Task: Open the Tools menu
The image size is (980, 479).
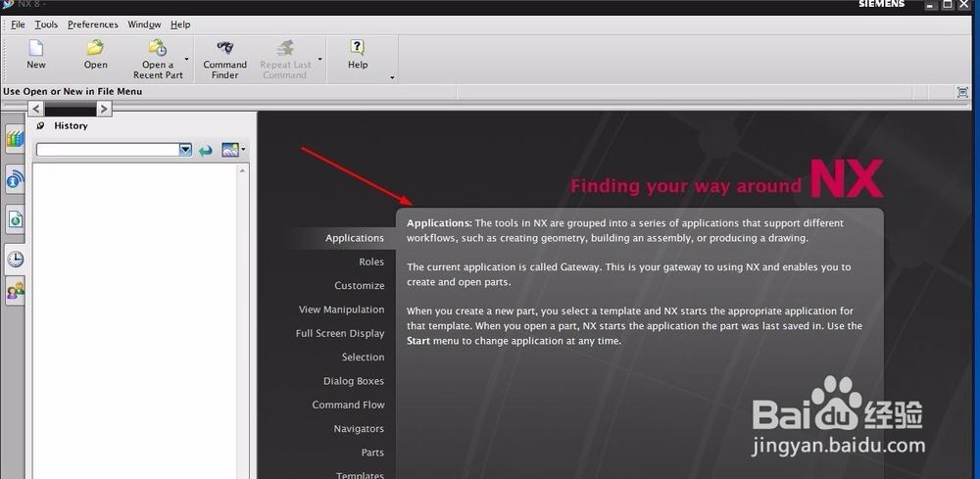Action: pyautogui.click(x=46, y=24)
